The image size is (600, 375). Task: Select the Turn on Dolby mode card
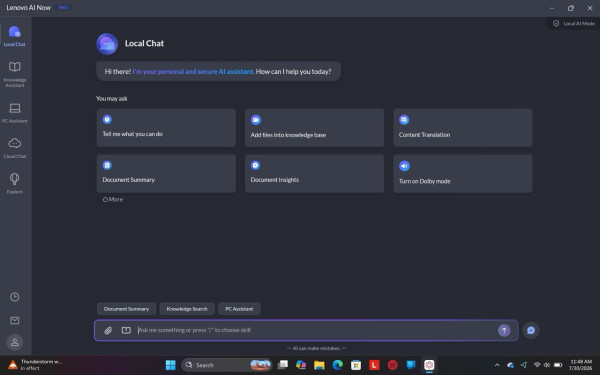[463, 174]
